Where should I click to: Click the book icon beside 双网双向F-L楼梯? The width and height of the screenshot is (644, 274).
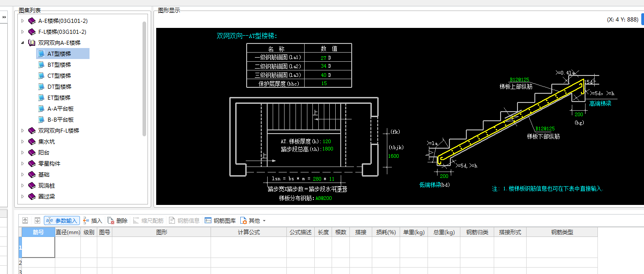pyautogui.click(x=32, y=131)
